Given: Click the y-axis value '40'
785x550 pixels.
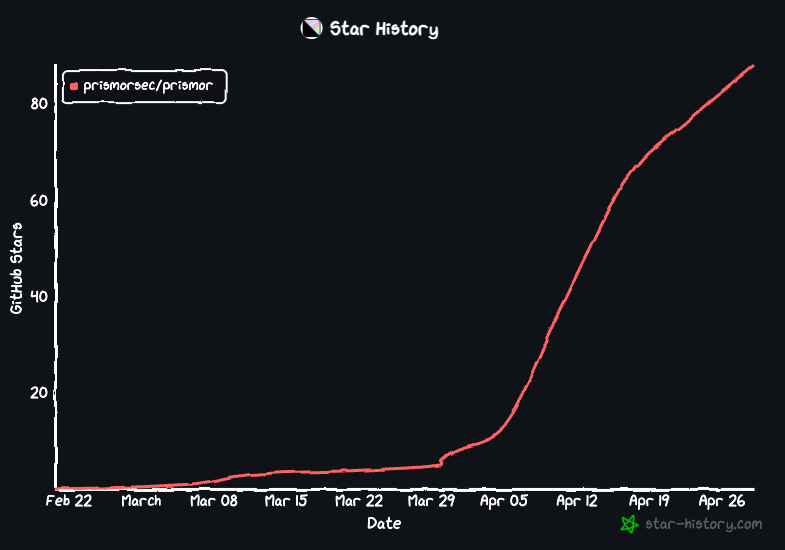Looking at the screenshot, I should (x=39, y=296).
